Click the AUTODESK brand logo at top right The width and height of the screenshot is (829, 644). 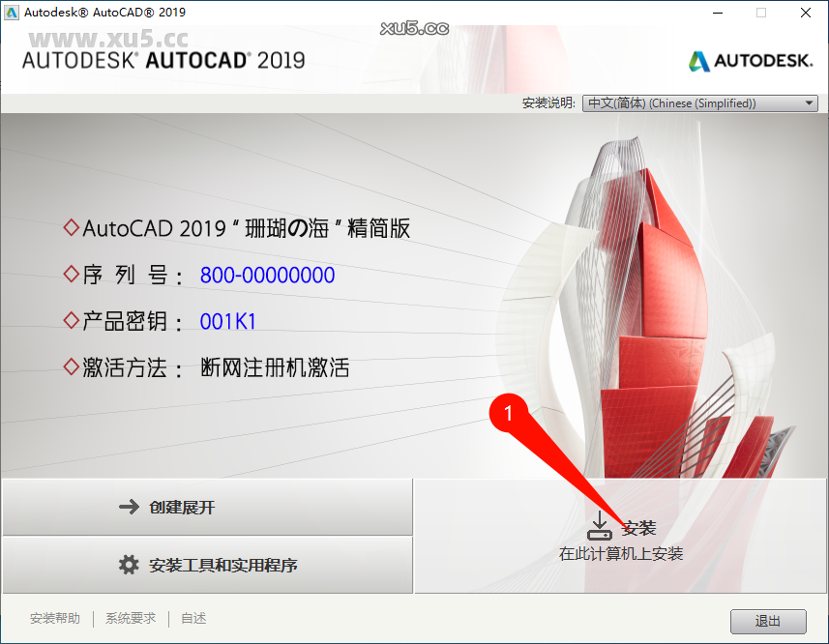(x=750, y=59)
